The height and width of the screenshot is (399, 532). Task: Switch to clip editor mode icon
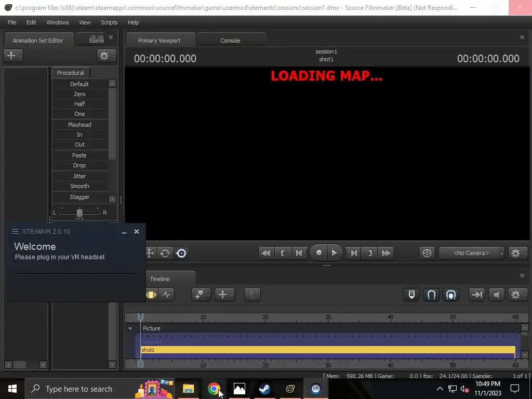pos(151,295)
